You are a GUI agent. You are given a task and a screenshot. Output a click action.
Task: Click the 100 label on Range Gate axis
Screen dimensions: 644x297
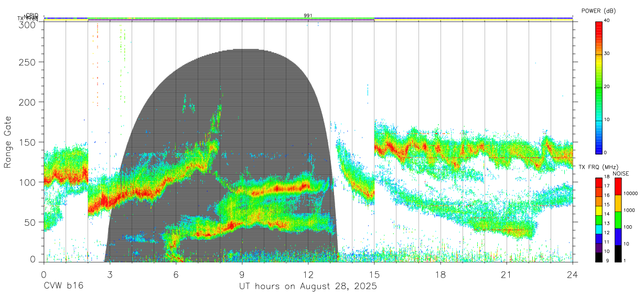click(28, 182)
